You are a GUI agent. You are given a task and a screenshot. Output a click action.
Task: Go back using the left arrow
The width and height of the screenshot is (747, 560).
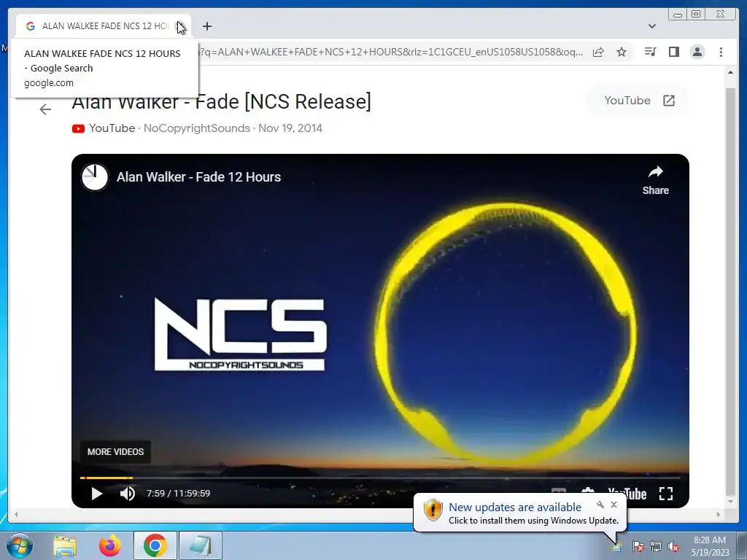tap(45, 109)
